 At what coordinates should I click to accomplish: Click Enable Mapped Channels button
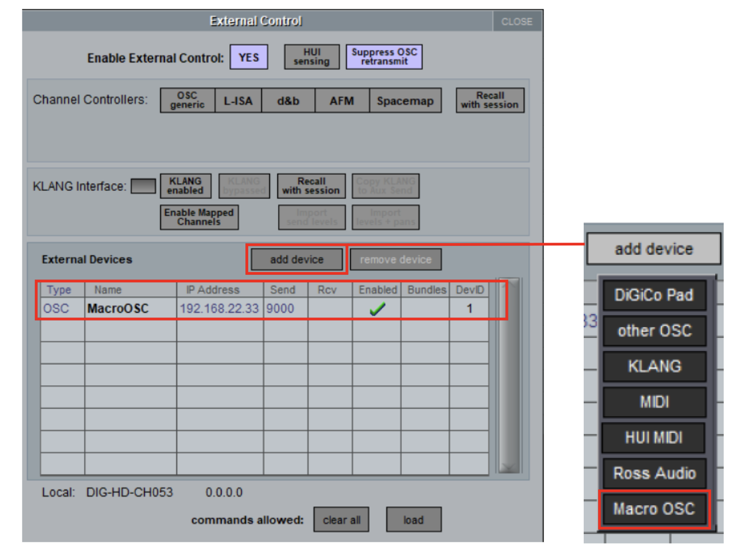coord(199,217)
